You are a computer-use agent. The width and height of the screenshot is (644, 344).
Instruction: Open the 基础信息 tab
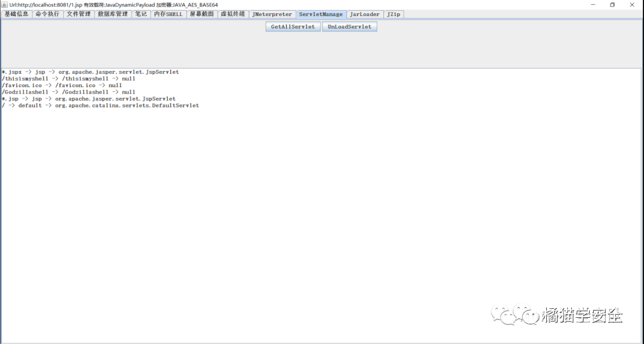tap(17, 14)
